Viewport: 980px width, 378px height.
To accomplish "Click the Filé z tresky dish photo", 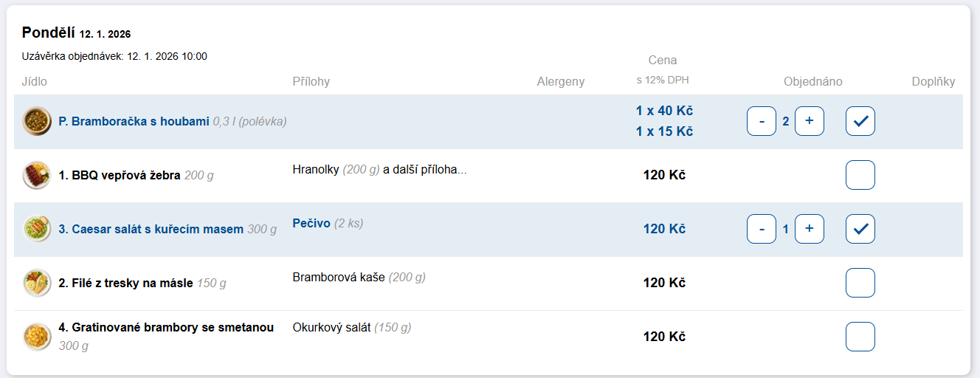I will (x=37, y=283).
